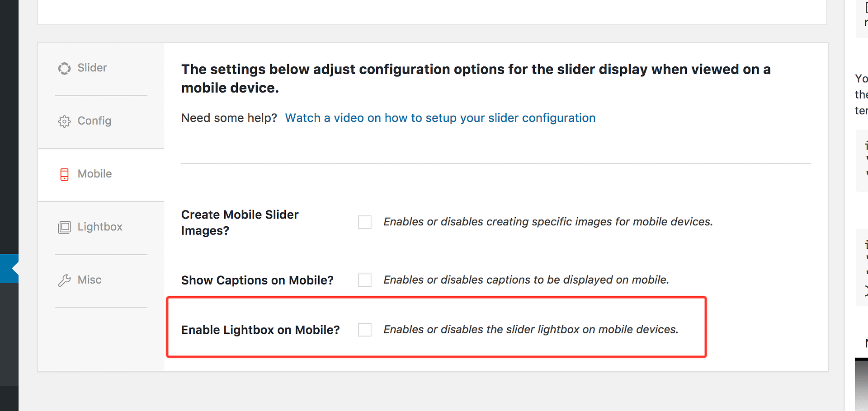The height and width of the screenshot is (411, 868).
Task: Open the Misc tab label
Action: [x=90, y=280]
